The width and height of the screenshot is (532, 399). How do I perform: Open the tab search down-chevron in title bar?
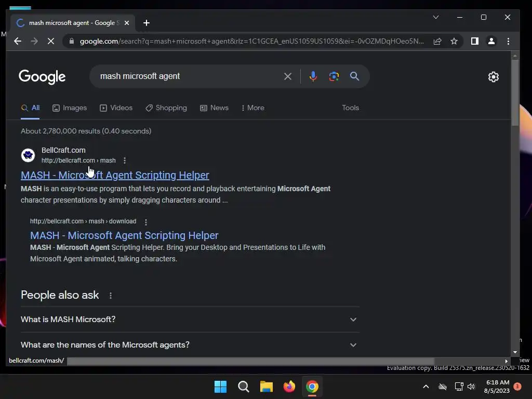(x=436, y=17)
